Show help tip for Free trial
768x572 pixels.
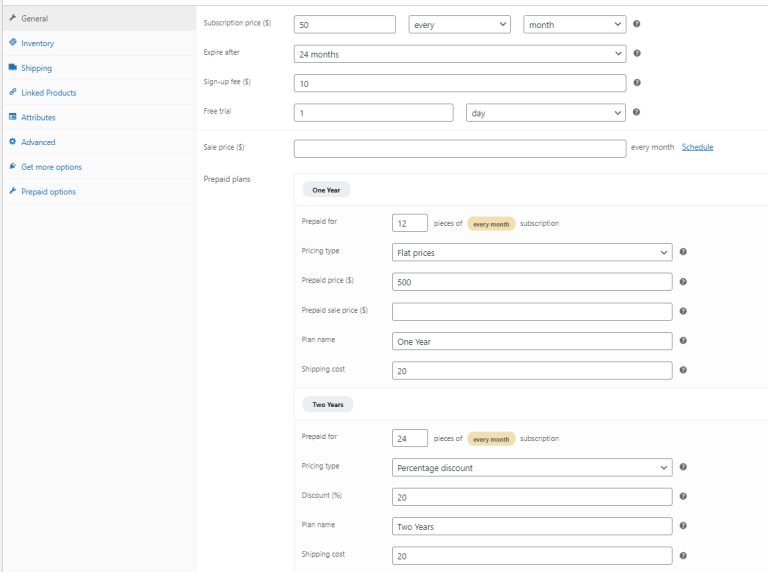tap(636, 112)
